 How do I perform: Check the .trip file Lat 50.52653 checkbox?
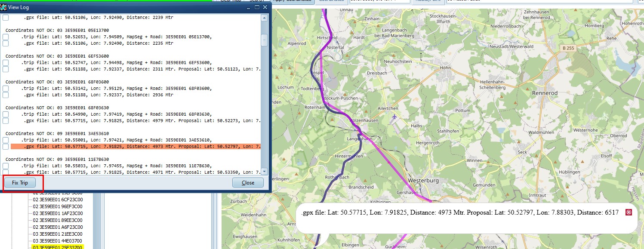coord(6,37)
